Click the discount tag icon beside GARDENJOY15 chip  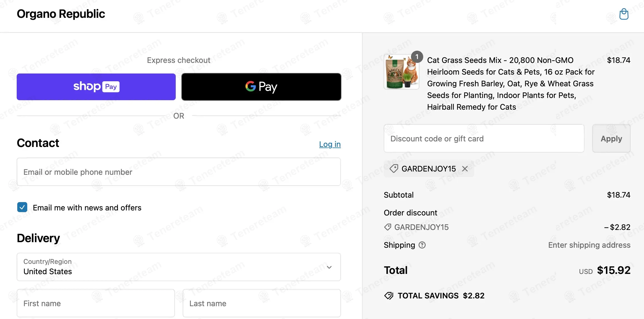click(393, 169)
